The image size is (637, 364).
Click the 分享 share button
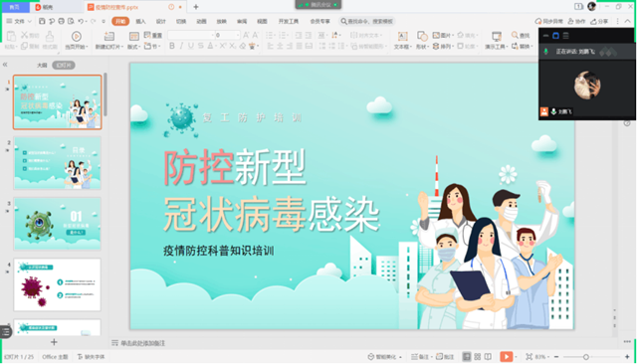pos(599,21)
